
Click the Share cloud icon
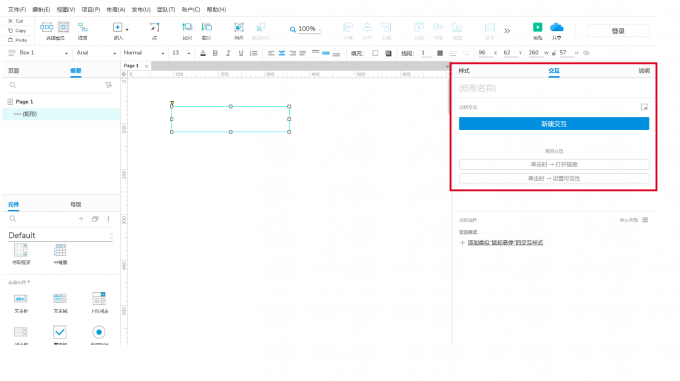click(x=556, y=27)
